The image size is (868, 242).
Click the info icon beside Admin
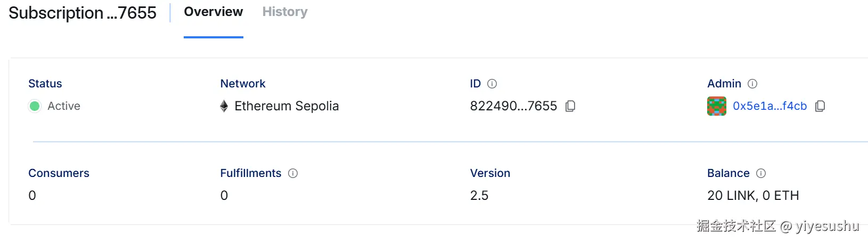coord(752,84)
